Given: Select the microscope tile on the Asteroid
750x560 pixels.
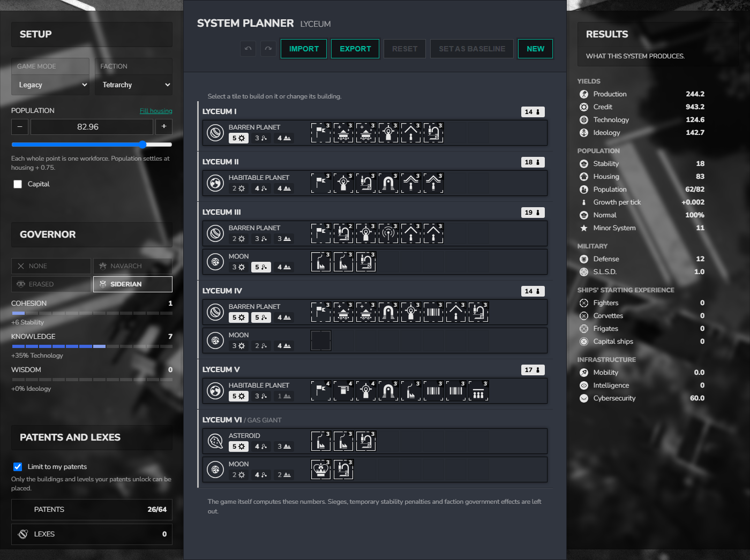Looking at the screenshot, I should 366,441.
